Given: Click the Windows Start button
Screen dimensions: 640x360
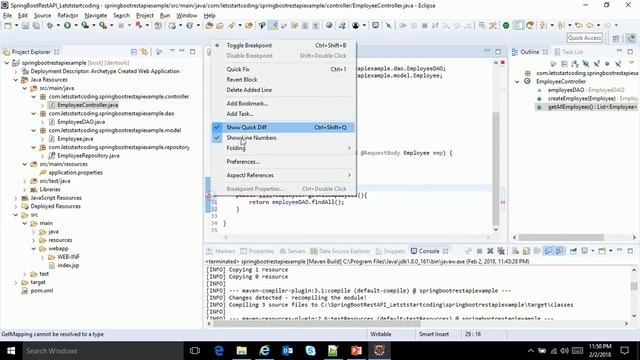Looking at the screenshot, I should [11, 351].
